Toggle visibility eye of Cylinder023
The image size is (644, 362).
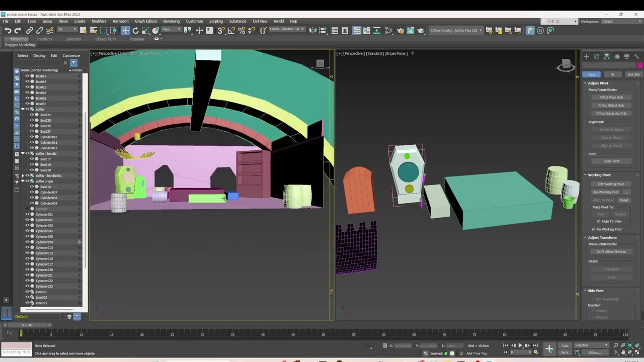tap(27, 286)
